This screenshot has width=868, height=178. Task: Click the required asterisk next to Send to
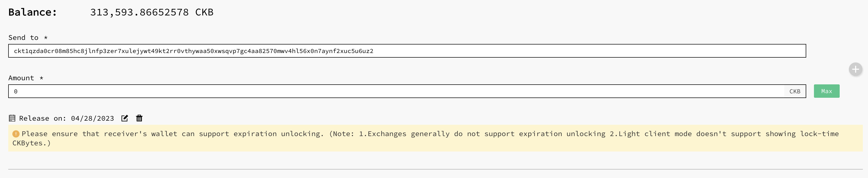click(x=46, y=37)
